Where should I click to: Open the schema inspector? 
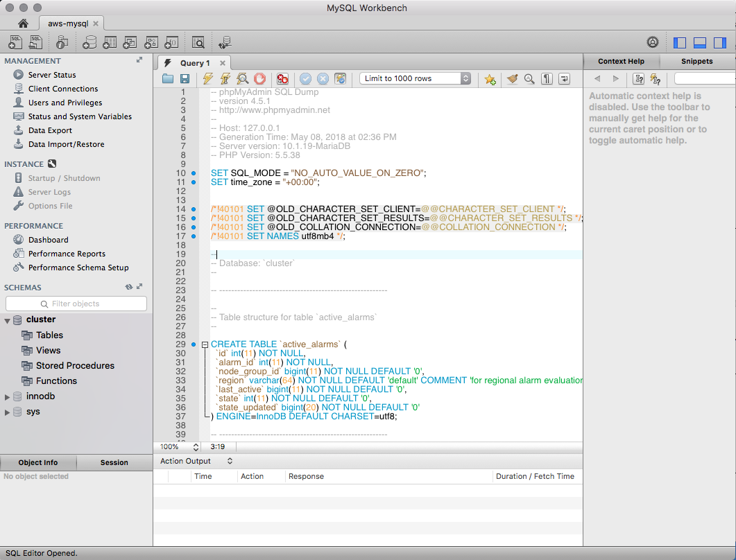[x=62, y=42]
